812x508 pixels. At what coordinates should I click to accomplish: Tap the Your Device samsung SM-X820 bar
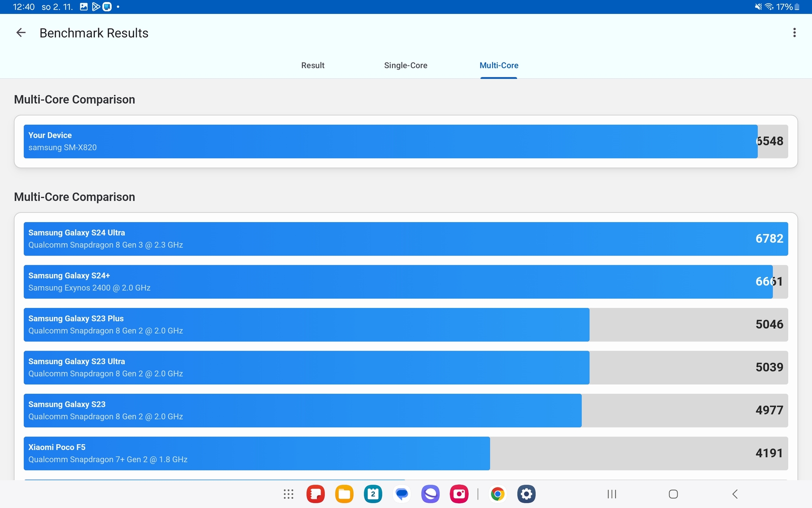(406, 141)
